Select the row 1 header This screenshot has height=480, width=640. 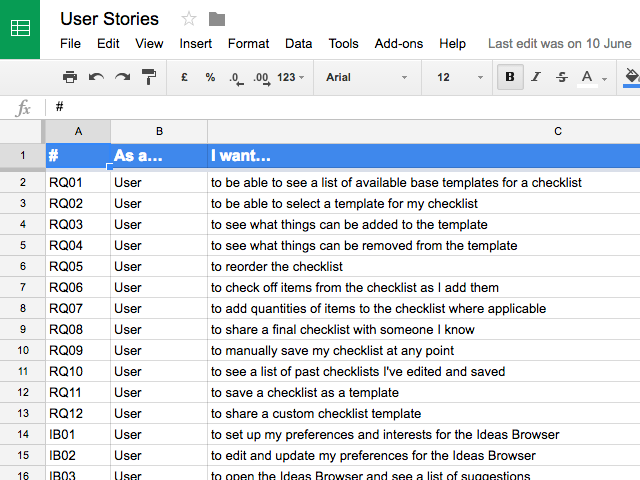22,156
